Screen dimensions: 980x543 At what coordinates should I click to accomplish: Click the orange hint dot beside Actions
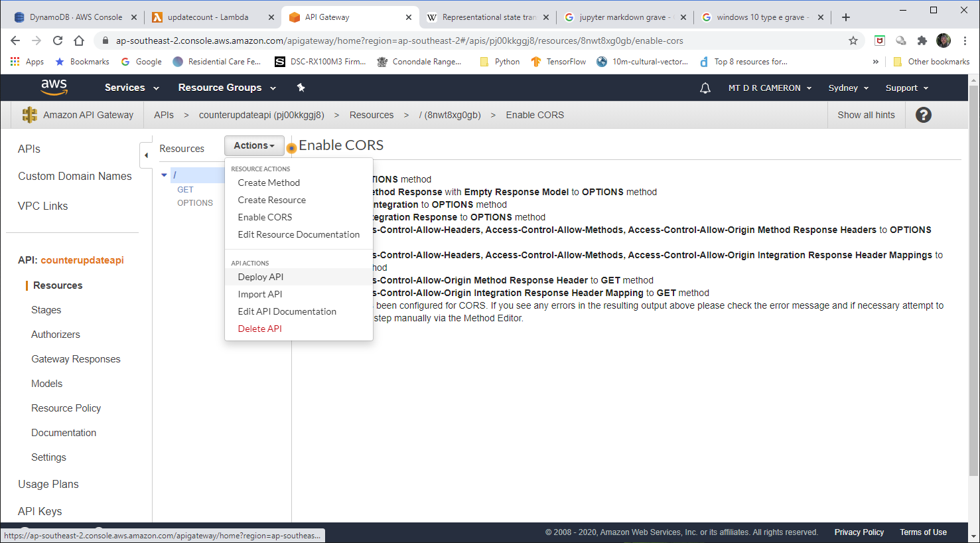point(291,148)
